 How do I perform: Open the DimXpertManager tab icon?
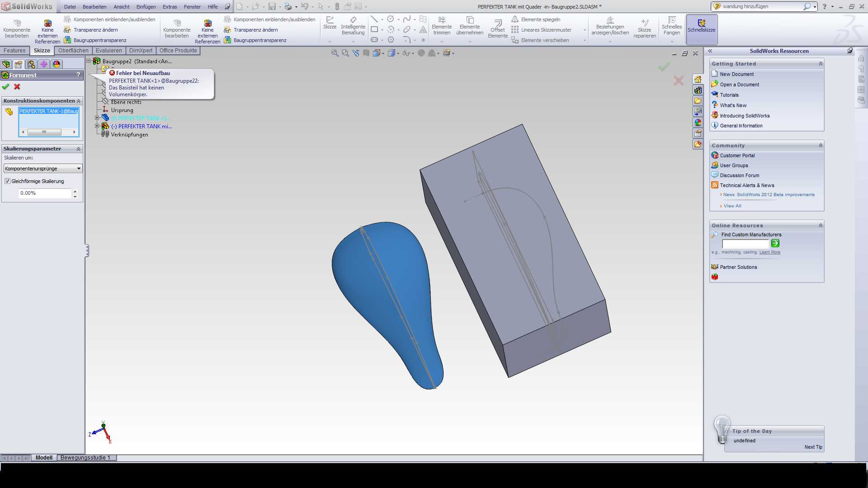[x=44, y=64]
